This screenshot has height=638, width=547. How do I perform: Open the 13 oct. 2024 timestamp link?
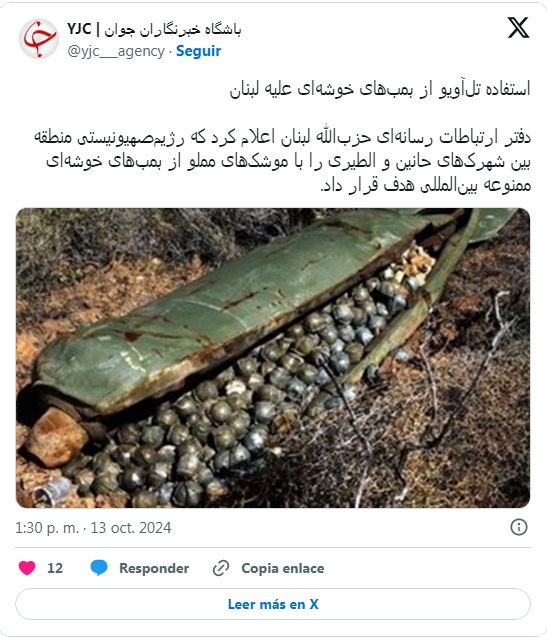click(x=131, y=528)
